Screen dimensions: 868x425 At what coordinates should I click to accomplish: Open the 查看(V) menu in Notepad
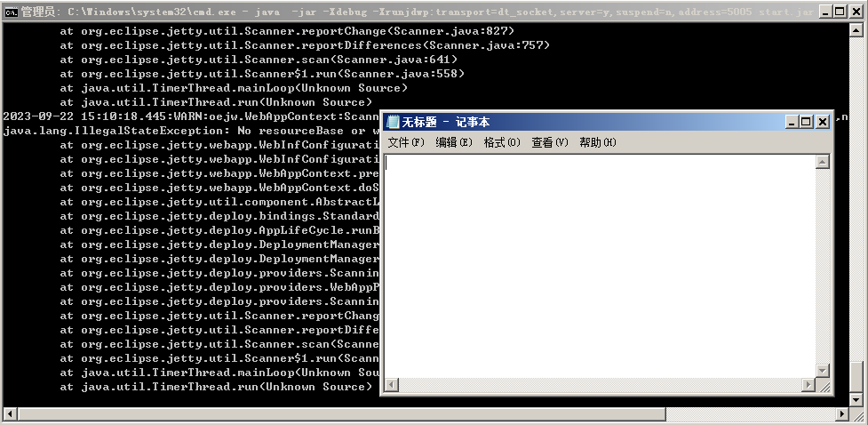pyautogui.click(x=550, y=142)
